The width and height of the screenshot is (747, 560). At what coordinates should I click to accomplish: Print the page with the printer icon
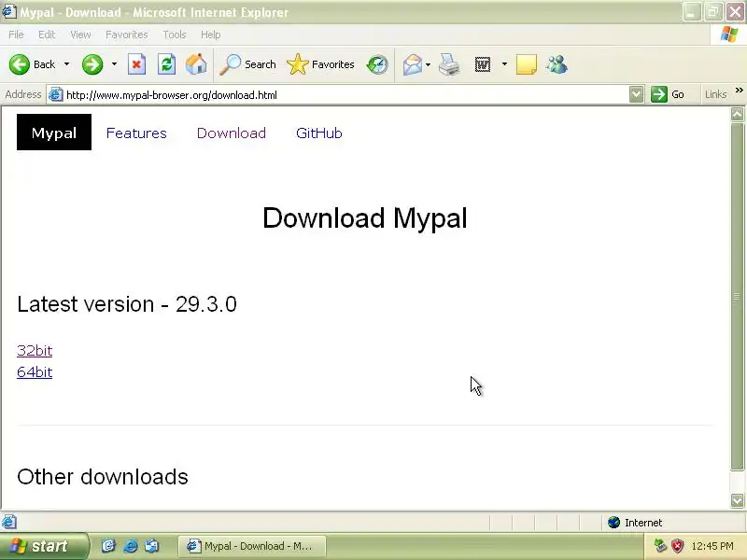[x=449, y=64]
